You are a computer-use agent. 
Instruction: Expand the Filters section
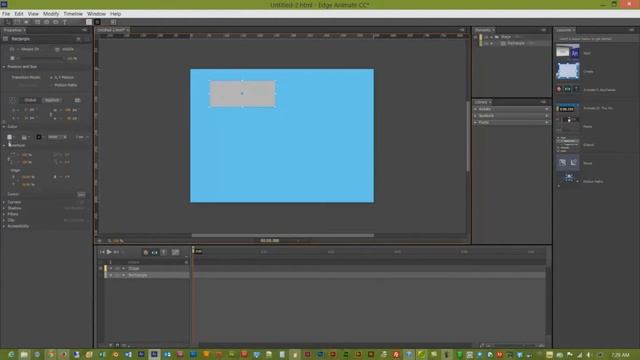(x=4, y=214)
